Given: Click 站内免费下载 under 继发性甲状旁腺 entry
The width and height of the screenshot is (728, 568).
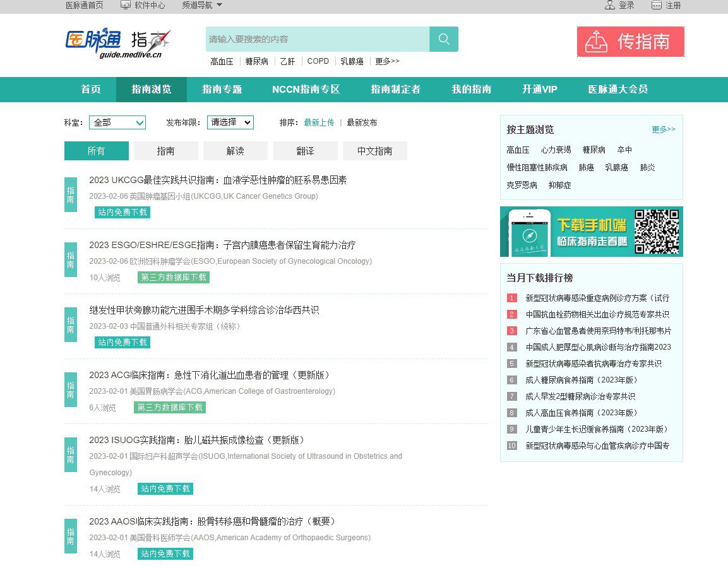Looking at the screenshot, I should (122, 342).
